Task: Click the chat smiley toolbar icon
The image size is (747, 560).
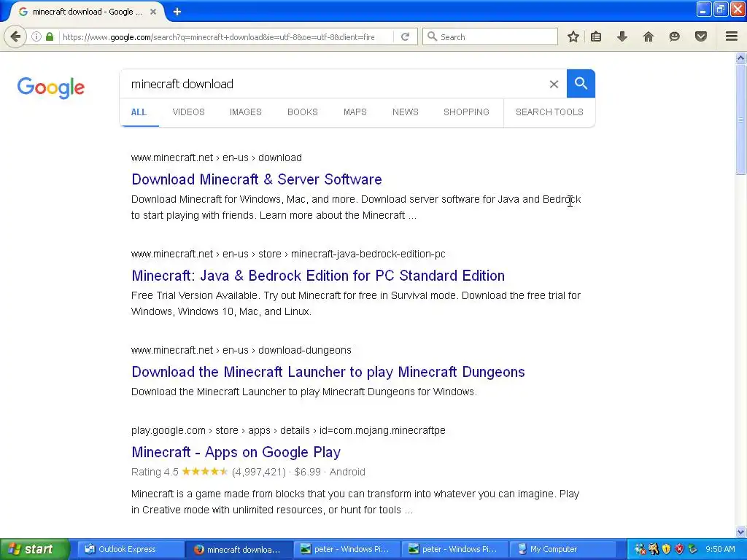Action: [674, 36]
